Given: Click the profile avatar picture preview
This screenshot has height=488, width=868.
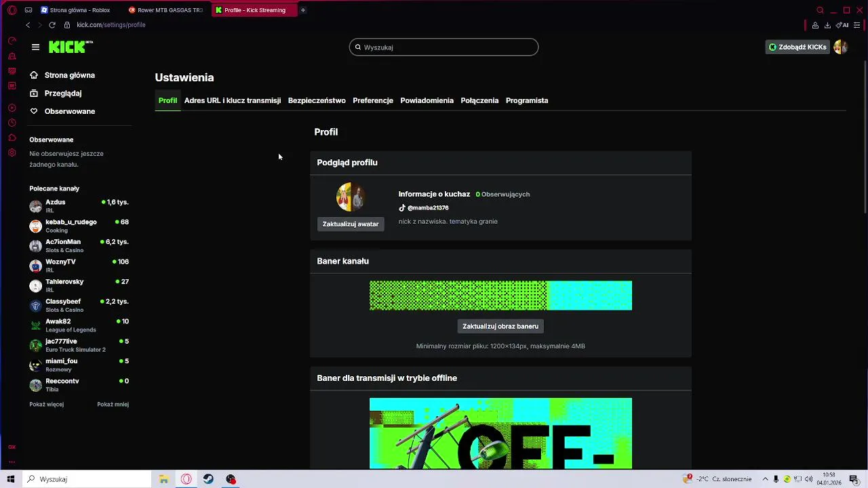Looking at the screenshot, I should [351, 197].
